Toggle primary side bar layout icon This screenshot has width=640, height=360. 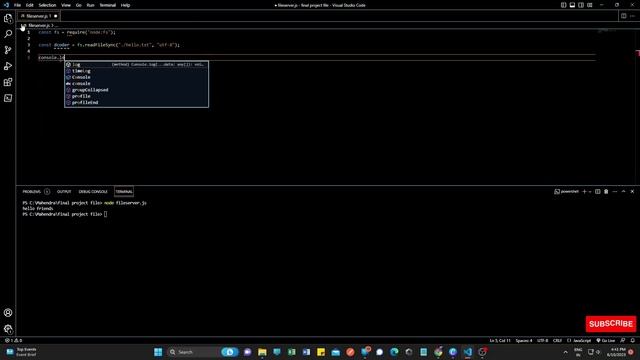pos(563,5)
